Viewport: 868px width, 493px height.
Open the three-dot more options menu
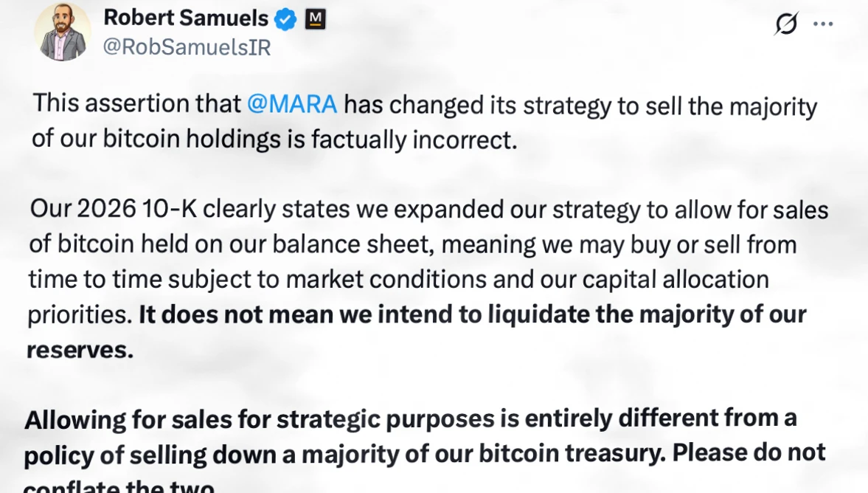823,24
